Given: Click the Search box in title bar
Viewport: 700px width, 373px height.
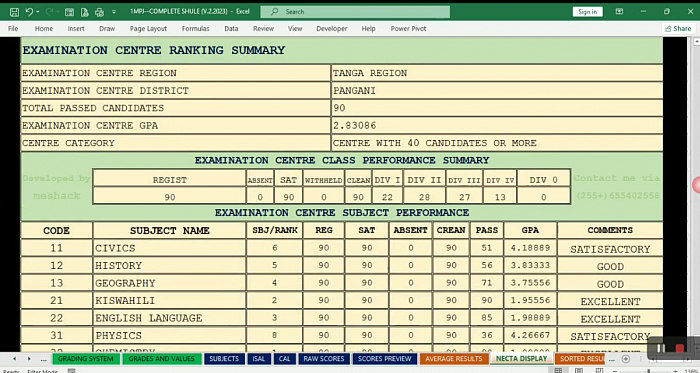Looking at the screenshot, I should pyautogui.click(x=355, y=12).
